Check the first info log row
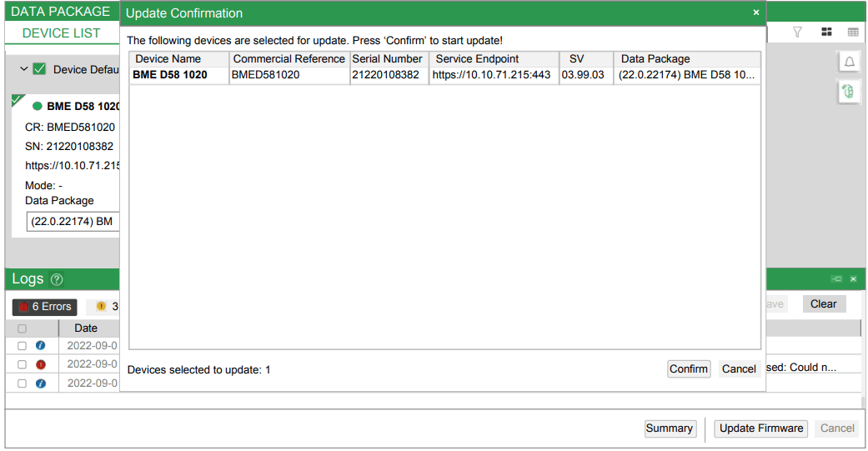 (x=23, y=346)
